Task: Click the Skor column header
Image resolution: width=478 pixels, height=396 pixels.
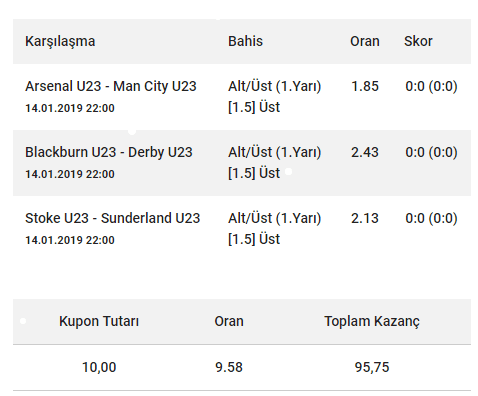Action: click(x=418, y=41)
